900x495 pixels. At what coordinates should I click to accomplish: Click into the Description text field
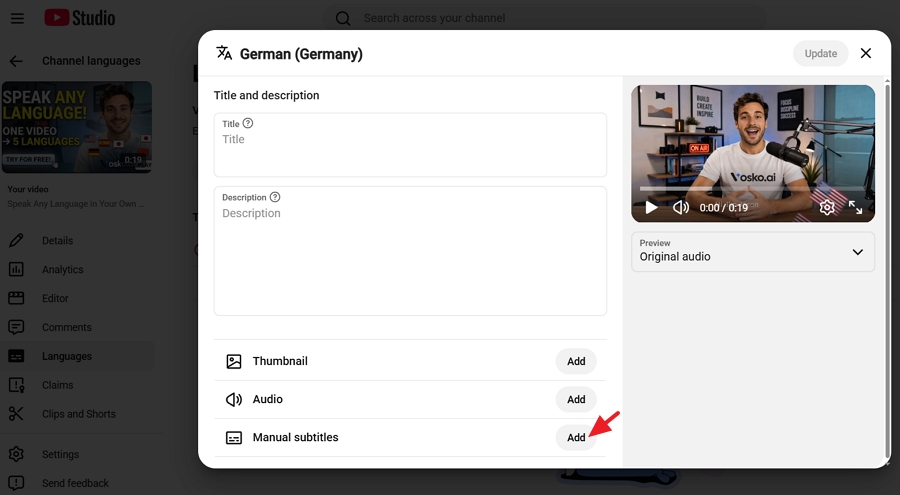(x=410, y=251)
